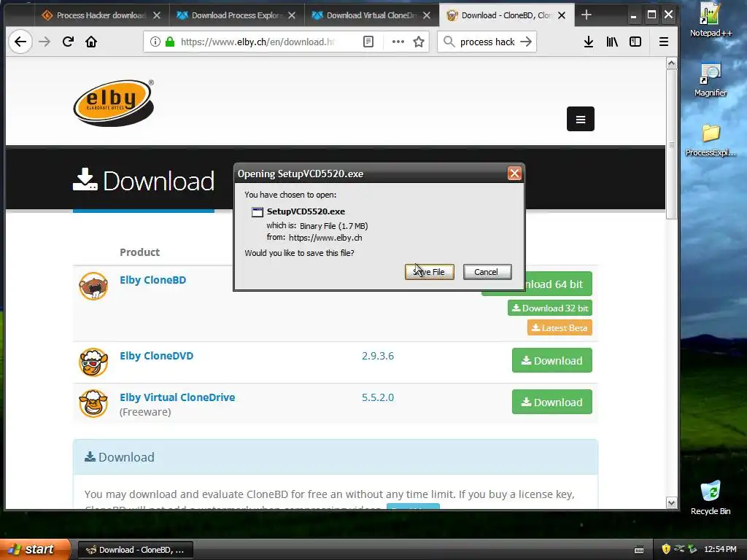Click the Firefox back arrow button

click(x=20, y=42)
